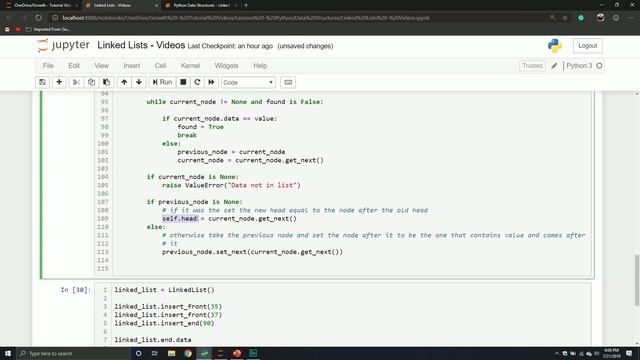640x360 pixels.
Task: Open Cortana circle icon in taskbar
Action: coord(138,353)
